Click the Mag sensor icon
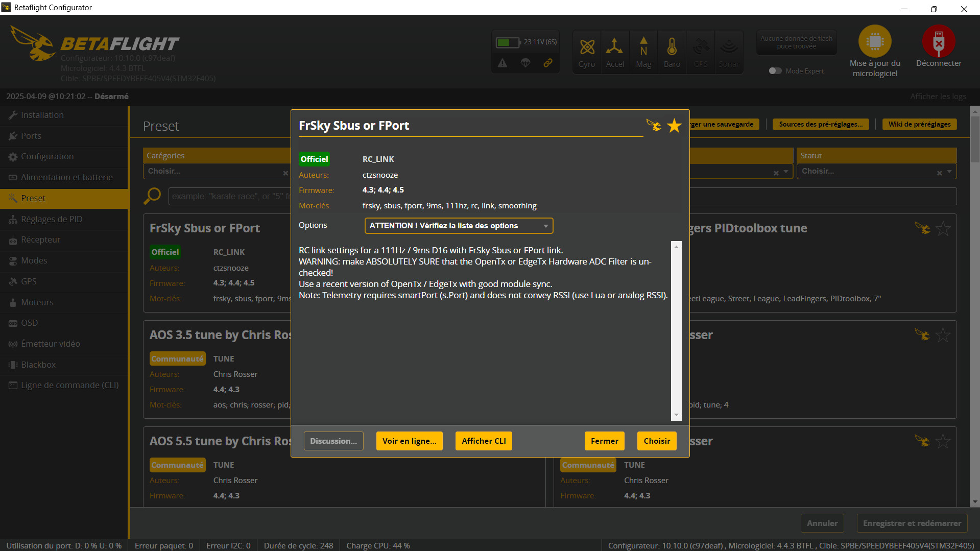This screenshot has height=551, width=980. point(643,47)
